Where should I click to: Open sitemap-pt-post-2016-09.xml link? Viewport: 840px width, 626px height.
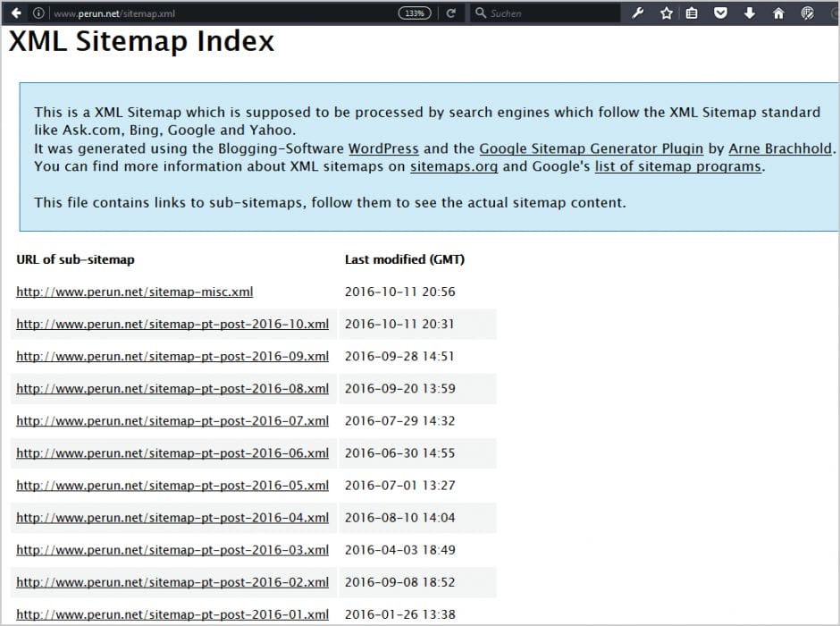(x=172, y=357)
